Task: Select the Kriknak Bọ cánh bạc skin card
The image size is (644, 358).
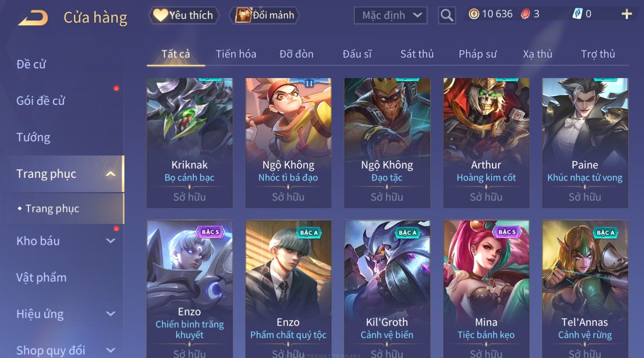Action: [190, 143]
